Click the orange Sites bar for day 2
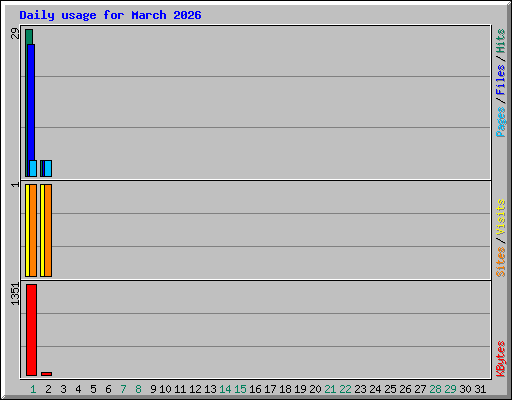This screenshot has height=400, width=512. pos(48,230)
